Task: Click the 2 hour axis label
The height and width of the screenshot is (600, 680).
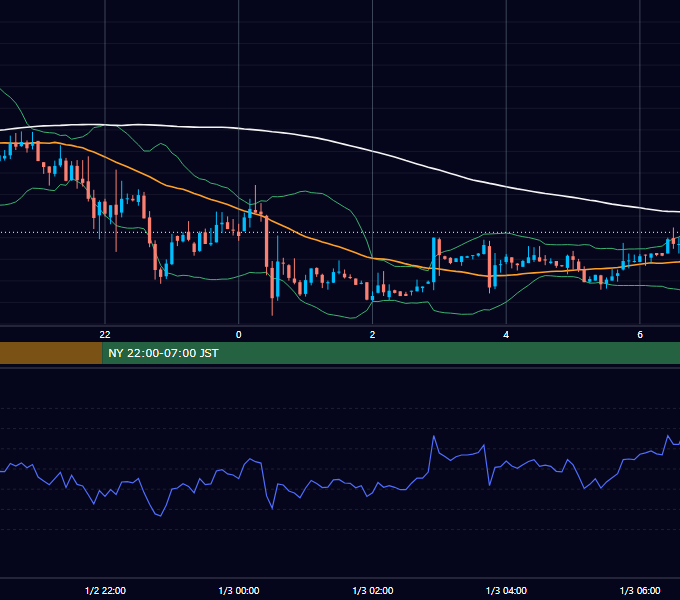Action: 373,334
